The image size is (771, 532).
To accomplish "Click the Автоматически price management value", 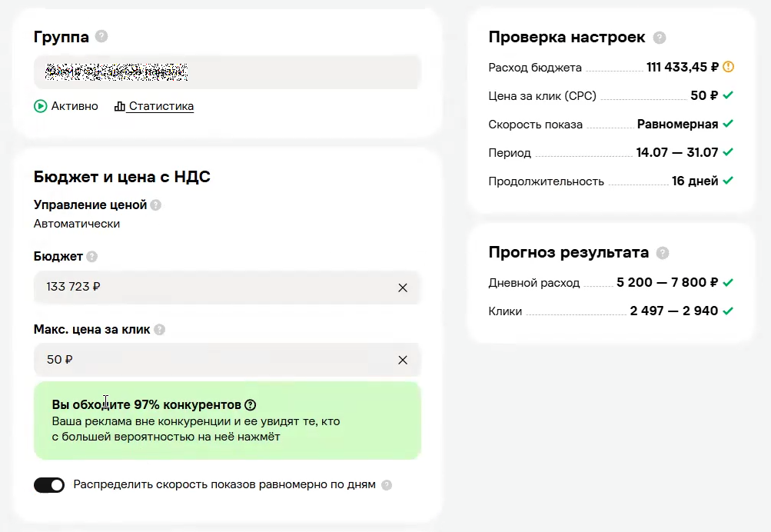I will [77, 224].
